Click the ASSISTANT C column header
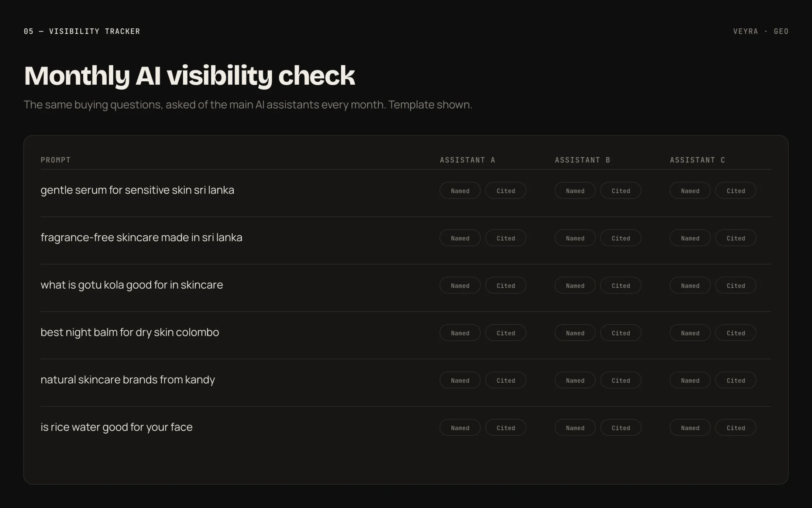 tap(698, 160)
